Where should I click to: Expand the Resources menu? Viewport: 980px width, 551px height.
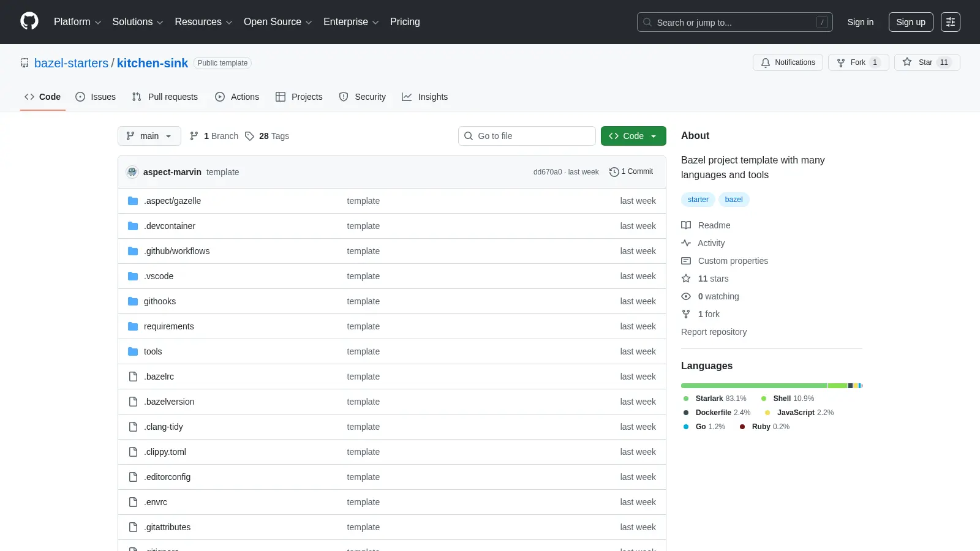(x=203, y=22)
